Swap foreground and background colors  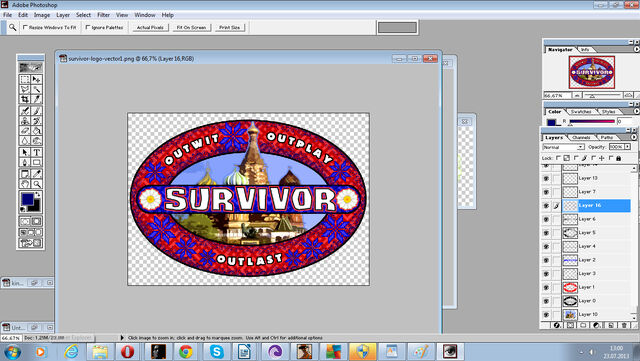(38, 195)
